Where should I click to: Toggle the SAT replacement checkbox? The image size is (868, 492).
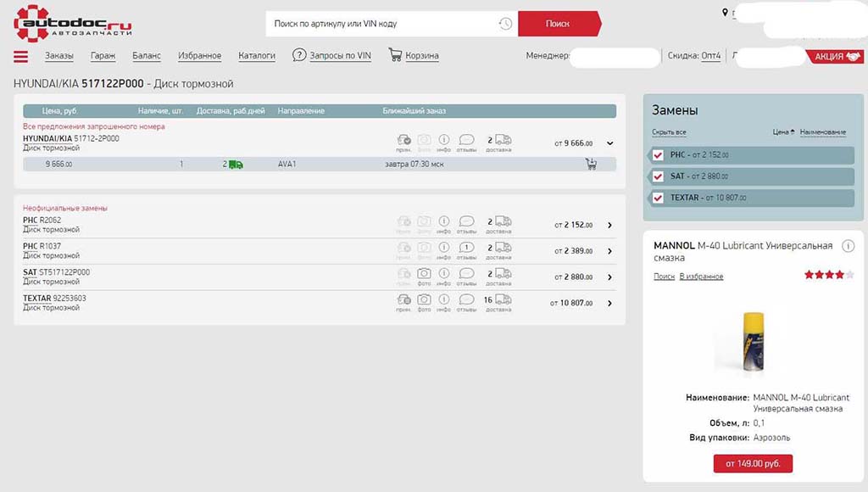658,176
